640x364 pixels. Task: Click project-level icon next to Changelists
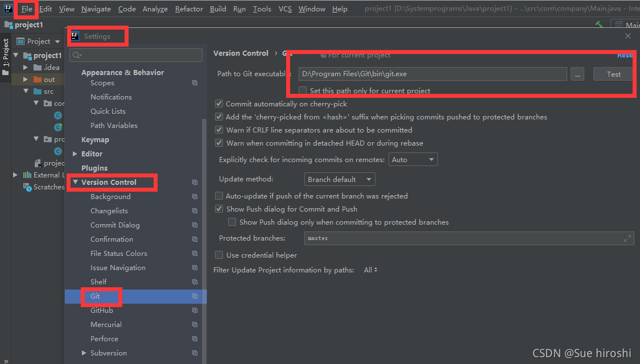click(x=195, y=211)
